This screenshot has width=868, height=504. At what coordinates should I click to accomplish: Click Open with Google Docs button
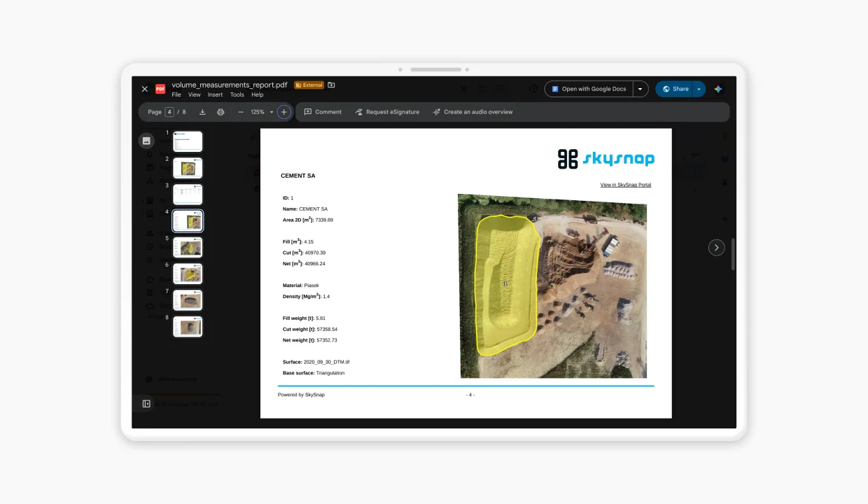(x=589, y=89)
